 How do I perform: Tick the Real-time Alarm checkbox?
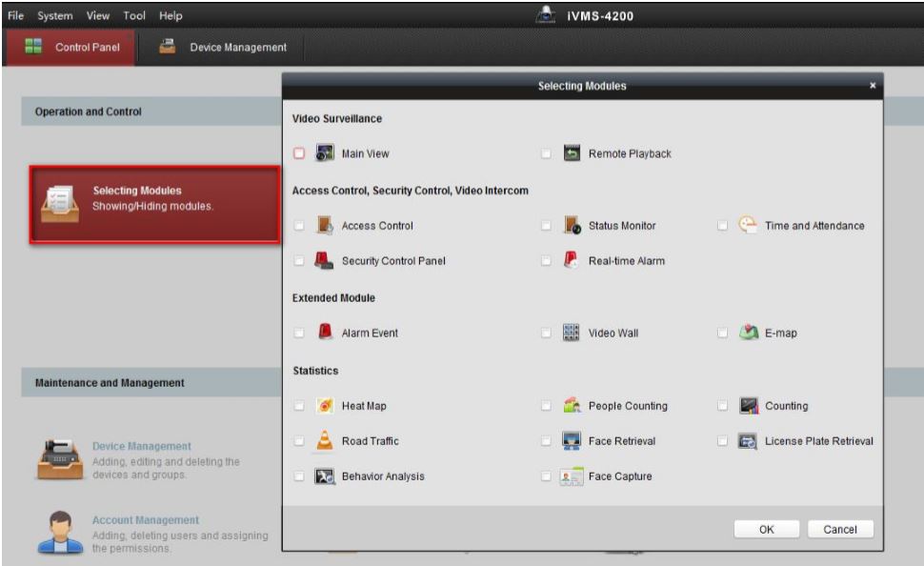(546, 260)
